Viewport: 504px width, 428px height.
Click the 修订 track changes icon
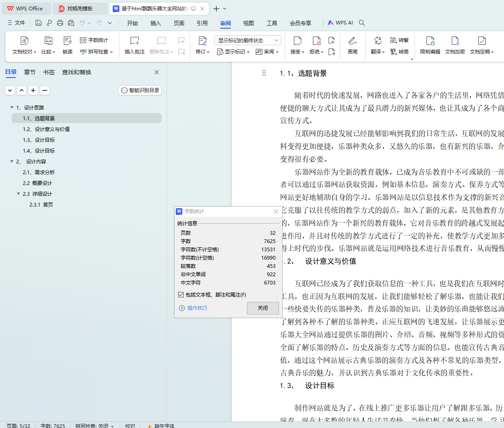203,41
